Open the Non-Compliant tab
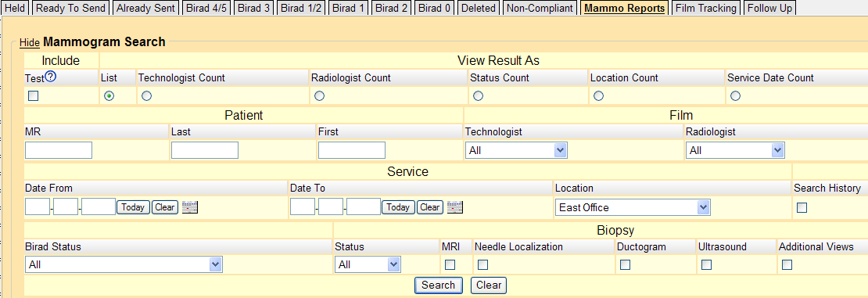The height and width of the screenshot is (298, 868). tap(540, 9)
